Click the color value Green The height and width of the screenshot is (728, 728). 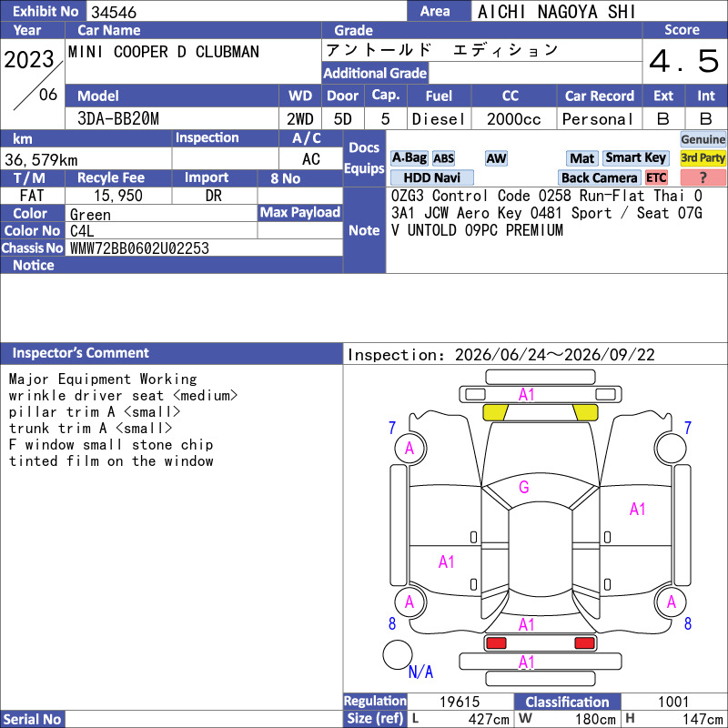click(x=90, y=215)
